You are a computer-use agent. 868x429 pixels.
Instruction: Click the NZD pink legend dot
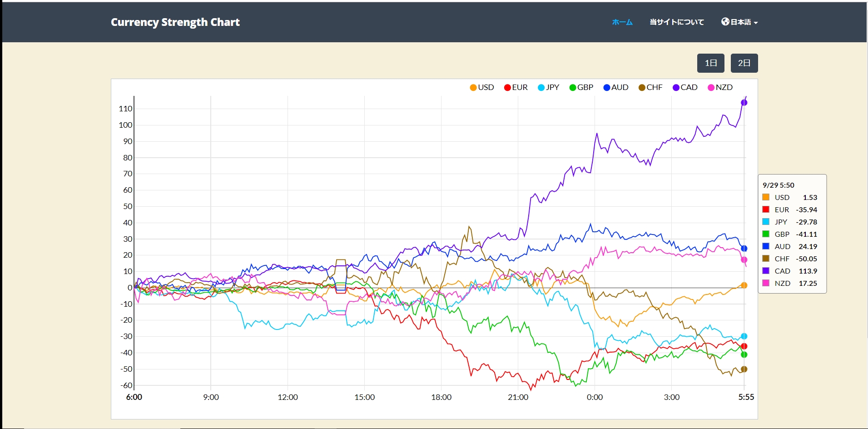pyautogui.click(x=711, y=88)
